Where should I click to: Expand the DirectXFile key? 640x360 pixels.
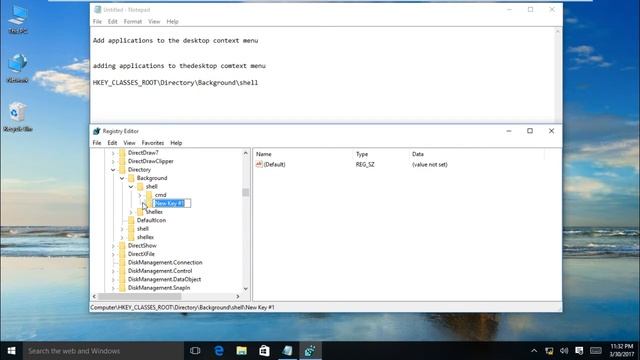pyautogui.click(x=113, y=254)
